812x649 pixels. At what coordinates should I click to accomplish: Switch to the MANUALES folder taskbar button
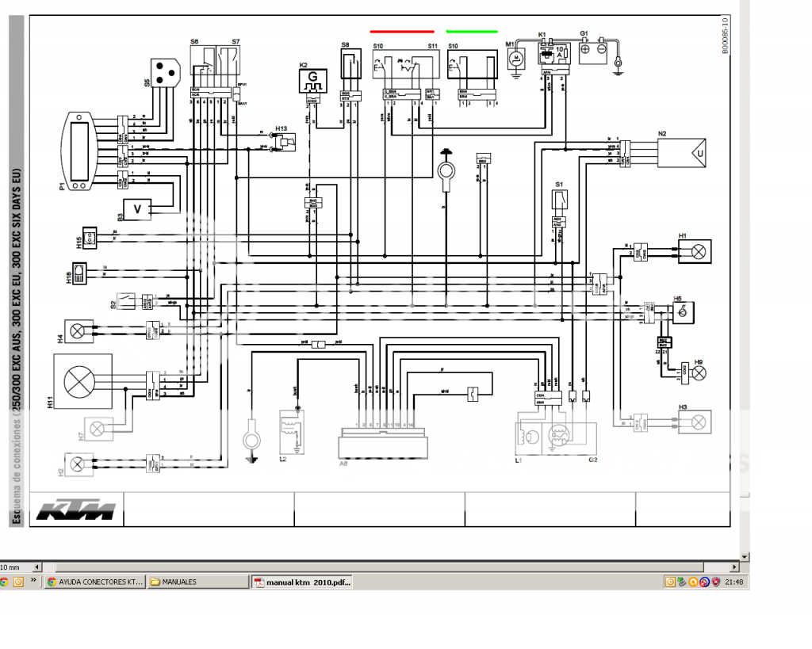point(198,582)
